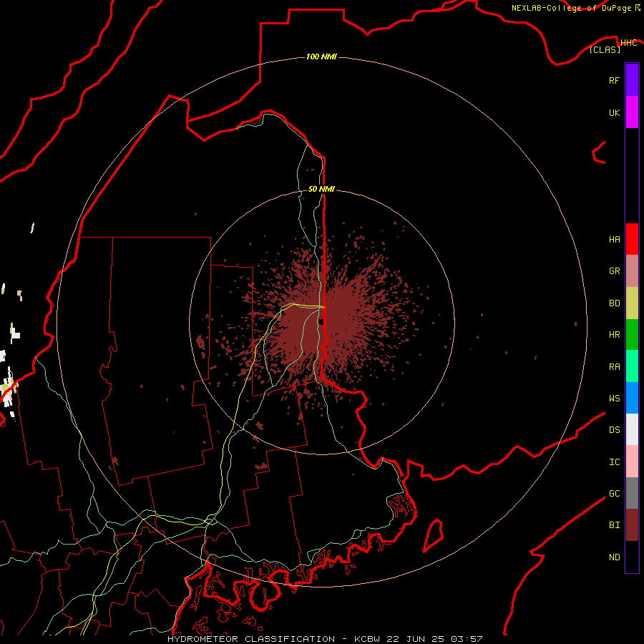Click the [CLAS] unit label

tap(605, 49)
